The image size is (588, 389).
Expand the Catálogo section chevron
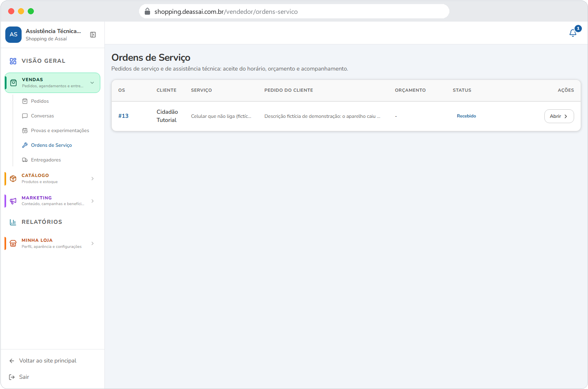click(x=93, y=179)
